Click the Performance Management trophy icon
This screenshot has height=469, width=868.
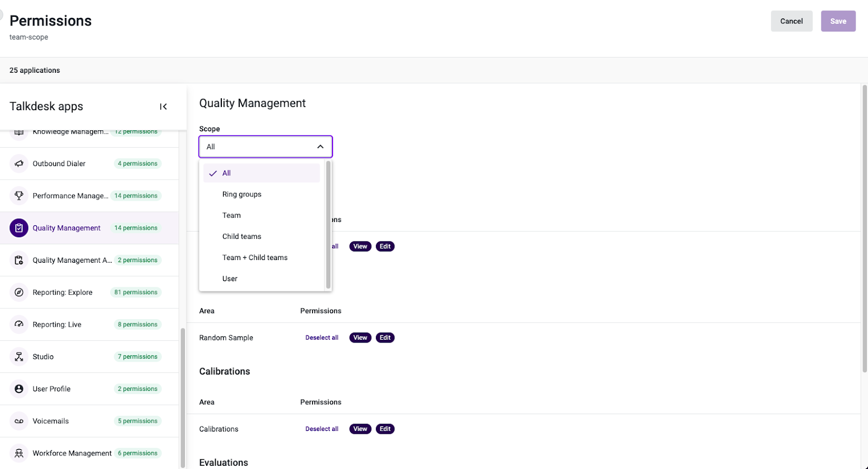point(19,195)
